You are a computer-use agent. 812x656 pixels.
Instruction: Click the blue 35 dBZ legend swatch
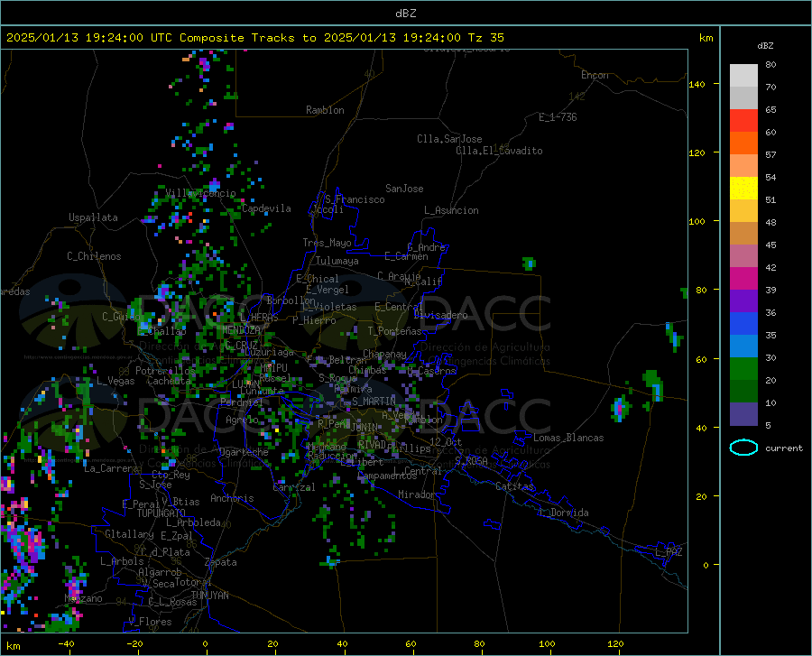(743, 324)
